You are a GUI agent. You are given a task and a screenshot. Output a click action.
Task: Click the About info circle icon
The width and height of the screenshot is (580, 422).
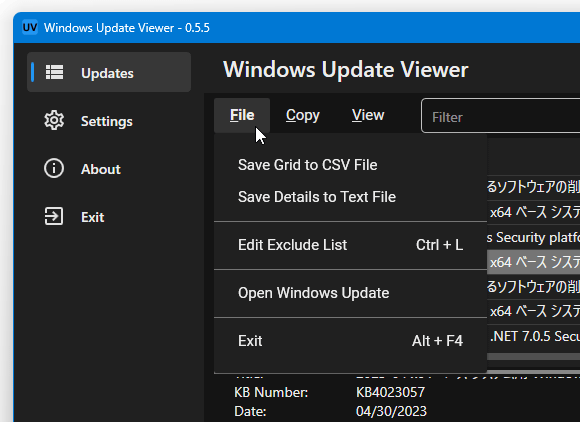coord(54,168)
